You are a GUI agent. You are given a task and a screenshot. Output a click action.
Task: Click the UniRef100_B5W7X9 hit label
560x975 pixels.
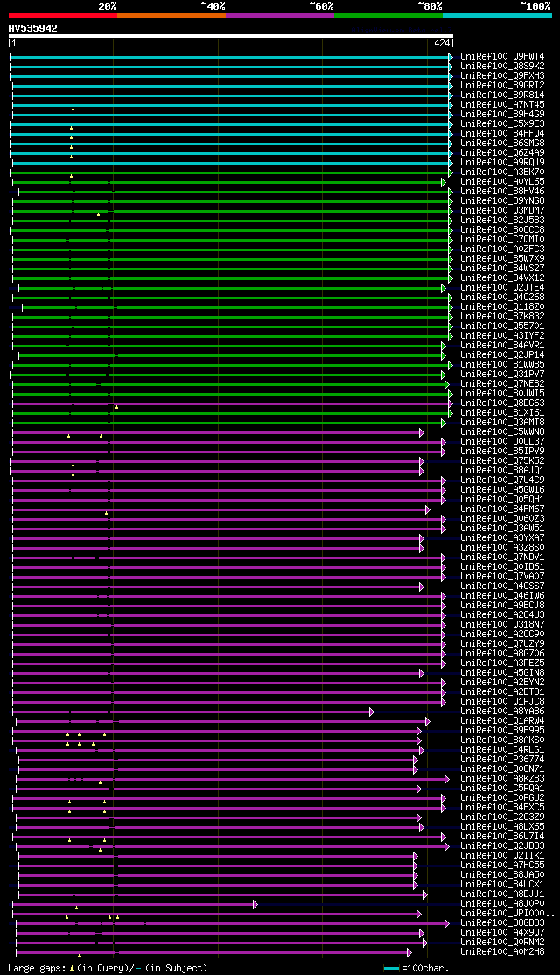[503, 259]
